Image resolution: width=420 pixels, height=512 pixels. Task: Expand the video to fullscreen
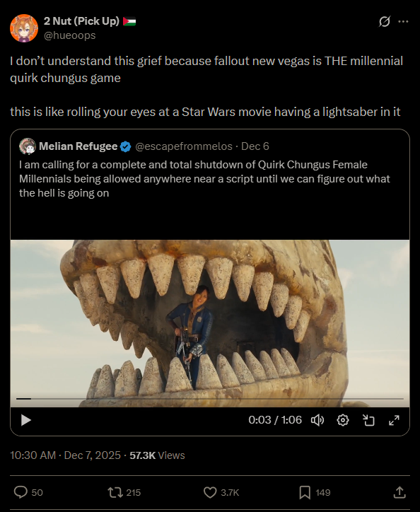(x=395, y=420)
